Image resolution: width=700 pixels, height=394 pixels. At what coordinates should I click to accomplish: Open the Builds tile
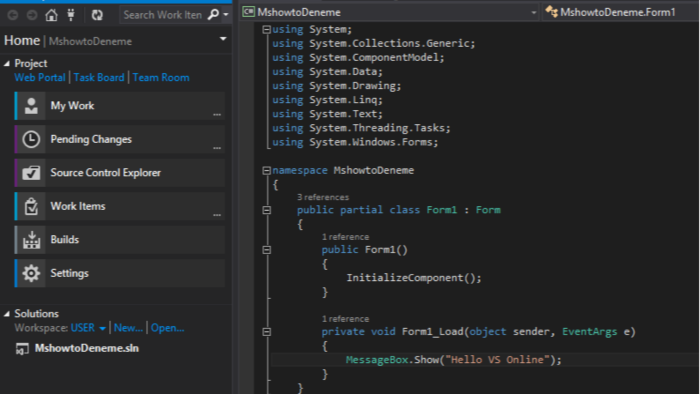(120, 240)
